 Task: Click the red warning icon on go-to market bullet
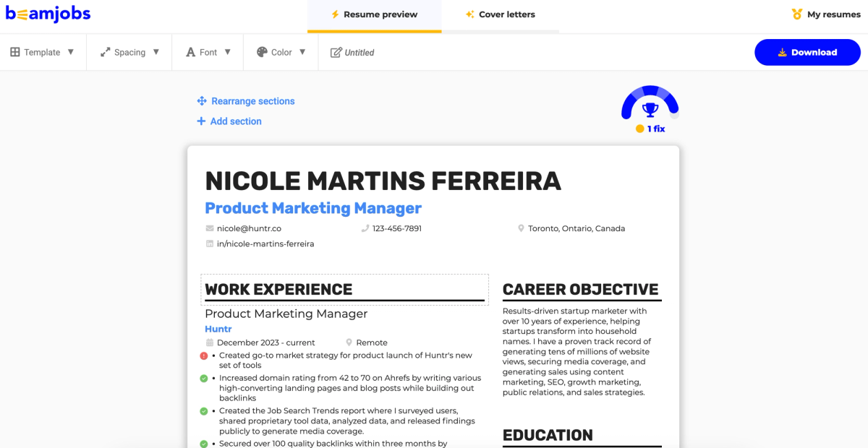(204, 356)
